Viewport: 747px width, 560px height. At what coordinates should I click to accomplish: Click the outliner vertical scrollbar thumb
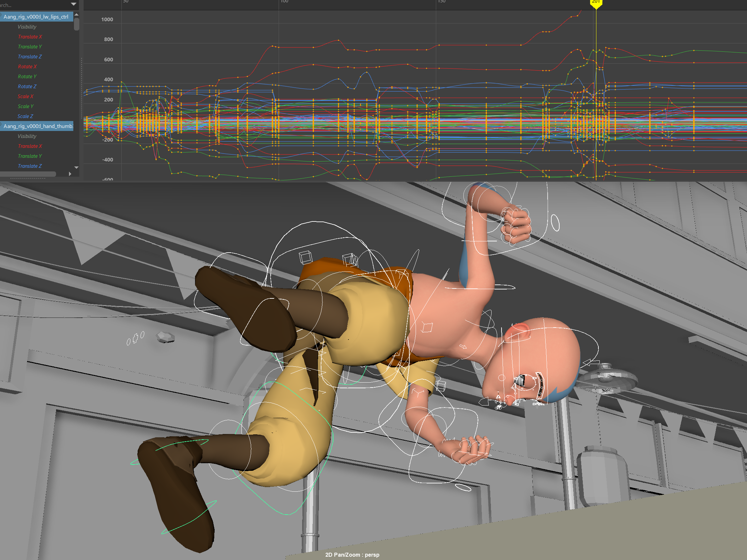76,24
